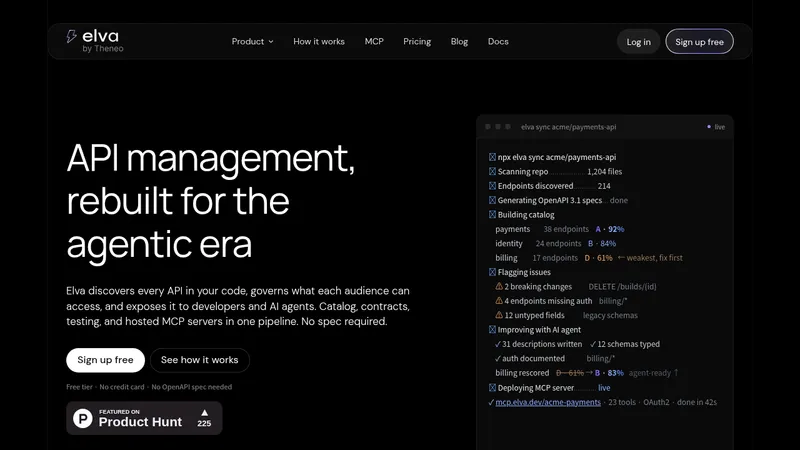Open the Product Hunt featured badge
800x450 pixels.
[x=144, y=418]
